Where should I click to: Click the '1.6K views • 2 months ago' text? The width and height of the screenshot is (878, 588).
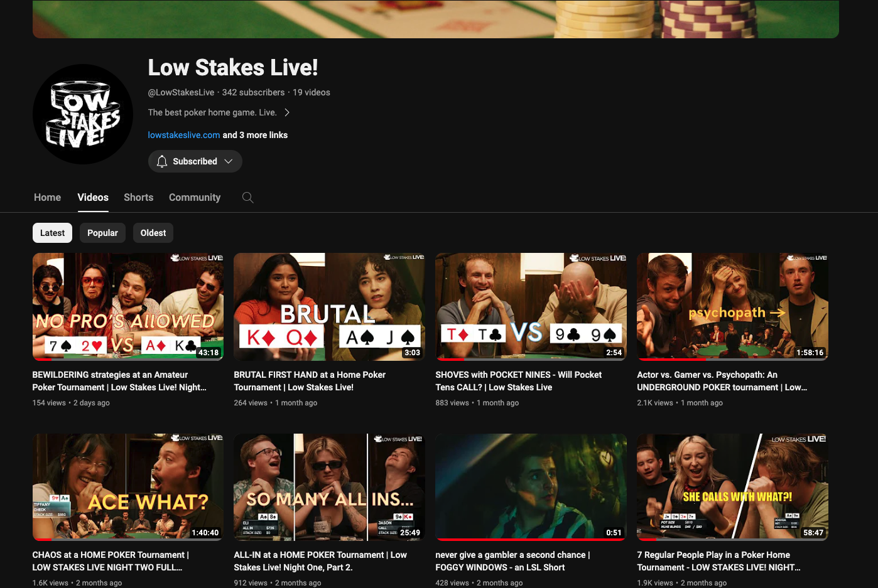click(x=77, y=583)
